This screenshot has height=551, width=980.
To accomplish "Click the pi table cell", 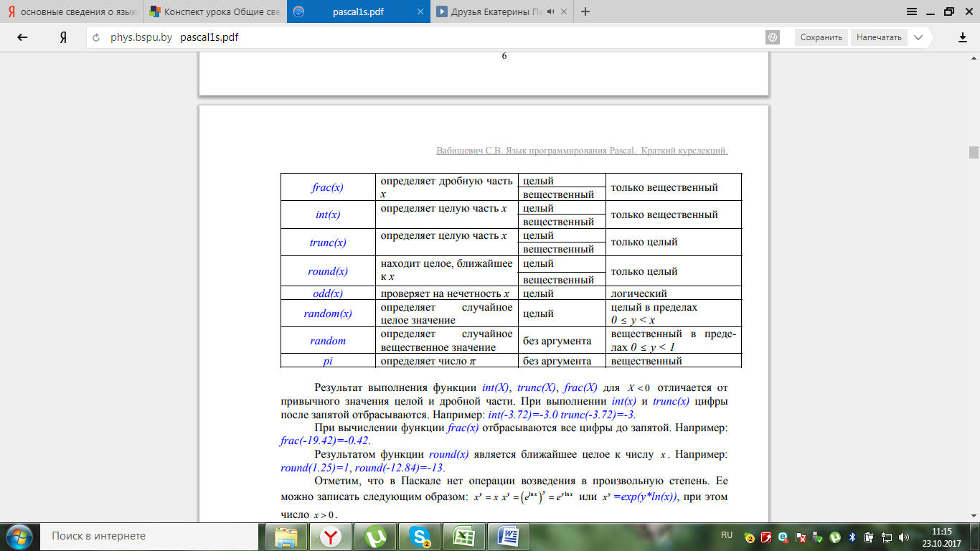I will point(328,361).
